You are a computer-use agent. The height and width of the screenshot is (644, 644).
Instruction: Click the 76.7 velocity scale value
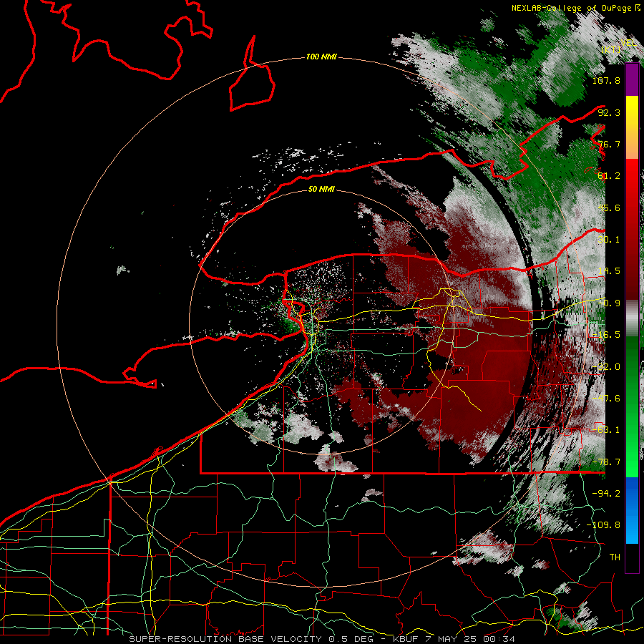[609, 144]
